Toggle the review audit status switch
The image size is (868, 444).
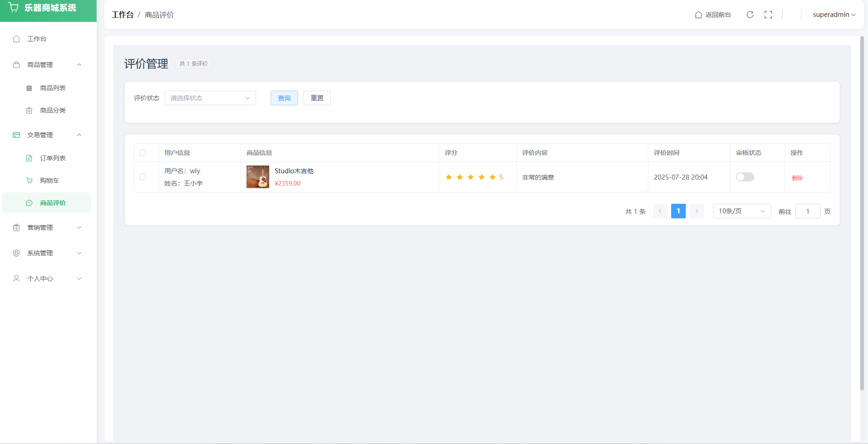click(x=745, y=177)
